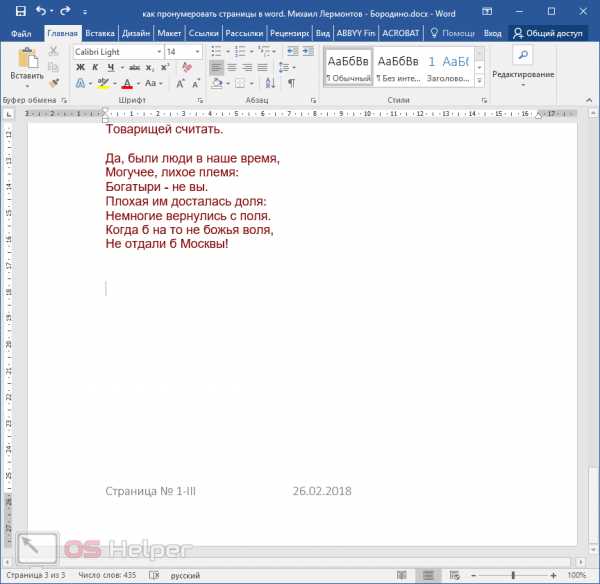Align text to the right

pyautogui.click(x=247, y=68)
